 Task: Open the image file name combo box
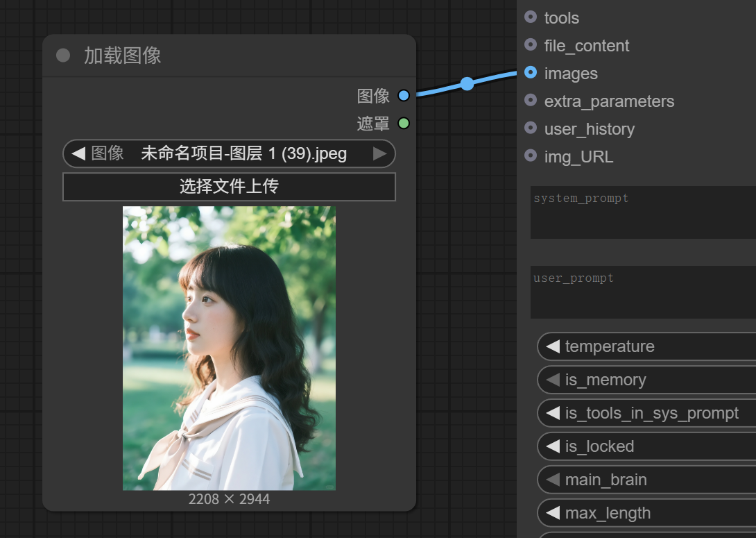(x=243, y=153)
